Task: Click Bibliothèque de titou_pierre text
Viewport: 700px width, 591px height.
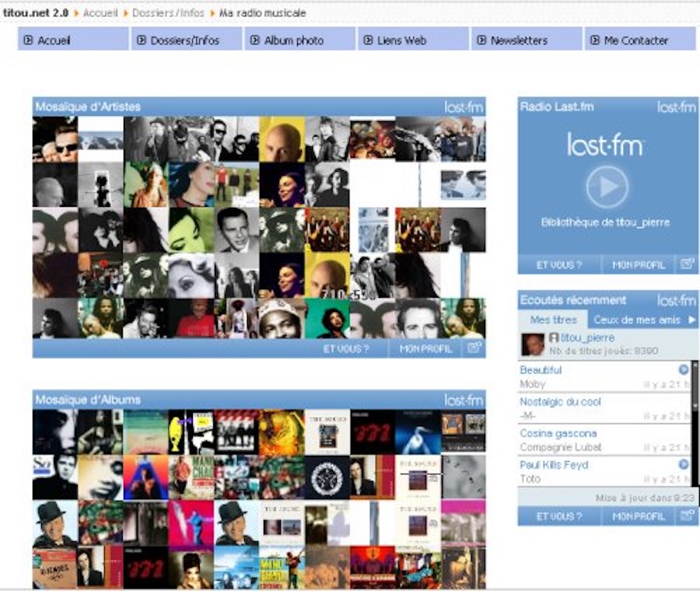Action: coord(605,222)
